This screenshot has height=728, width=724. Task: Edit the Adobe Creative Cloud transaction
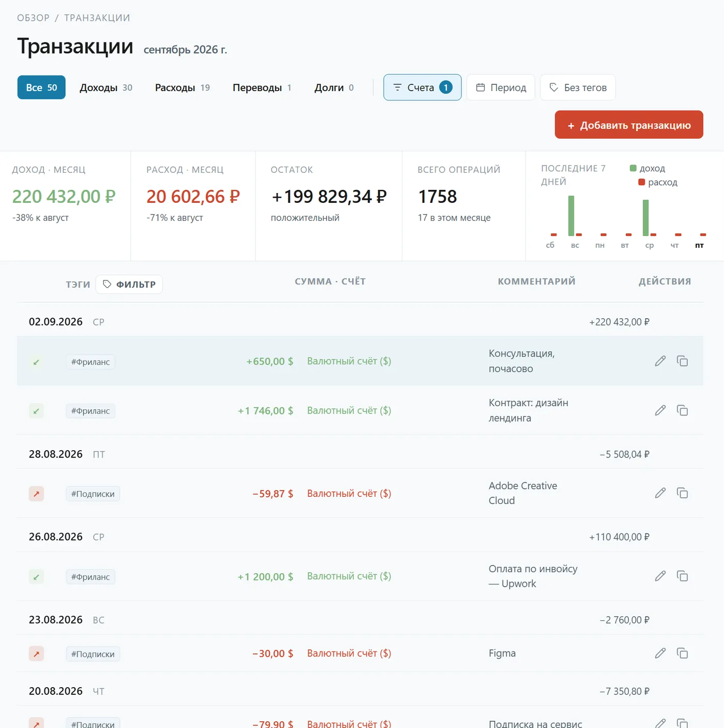660,493
